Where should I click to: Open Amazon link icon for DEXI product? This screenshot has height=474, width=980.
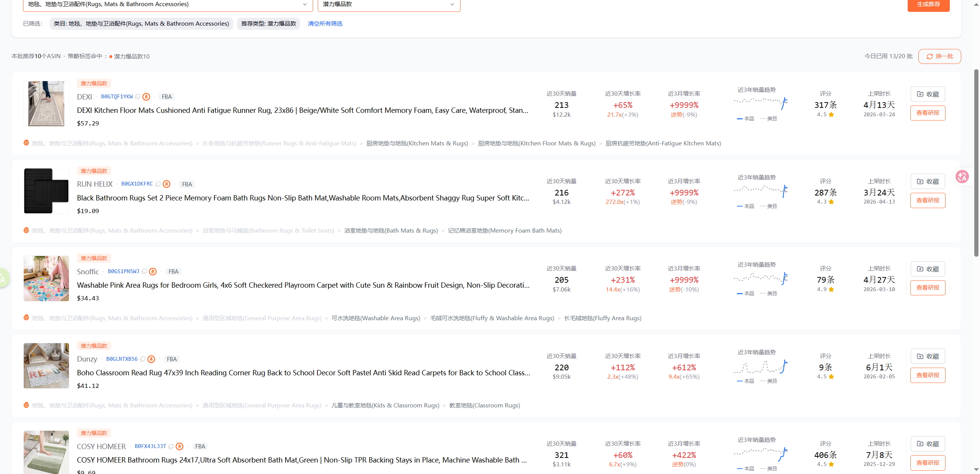point(146,97)
